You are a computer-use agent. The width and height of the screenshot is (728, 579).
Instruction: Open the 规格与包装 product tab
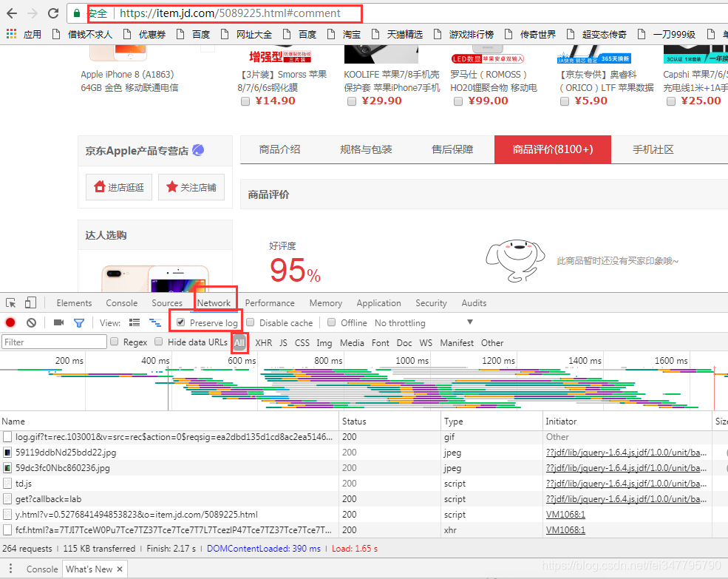(x=366, y=149)
